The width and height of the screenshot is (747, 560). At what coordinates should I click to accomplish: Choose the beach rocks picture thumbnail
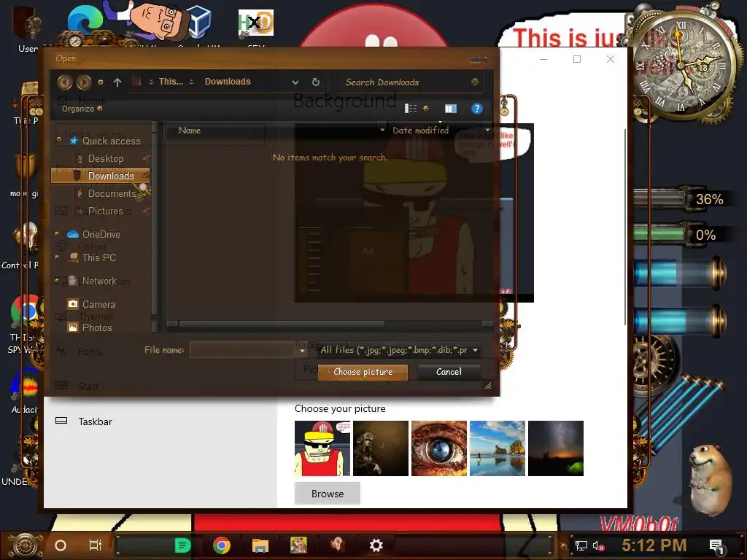coord(498,448)
